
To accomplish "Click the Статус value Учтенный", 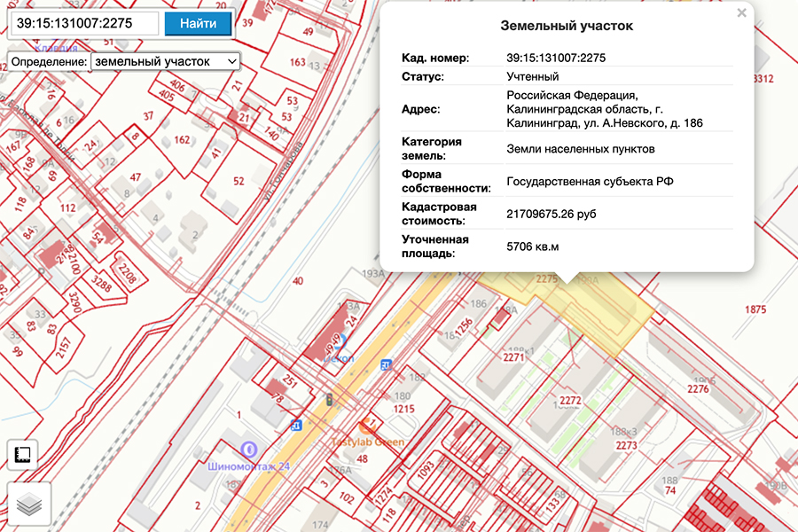I will point(532,76).
